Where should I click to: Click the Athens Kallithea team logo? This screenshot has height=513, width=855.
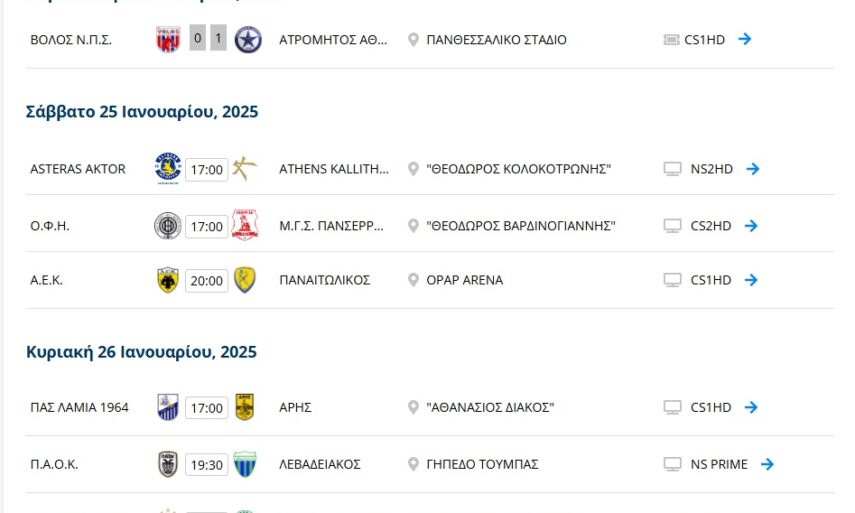[x=244, y=169]
